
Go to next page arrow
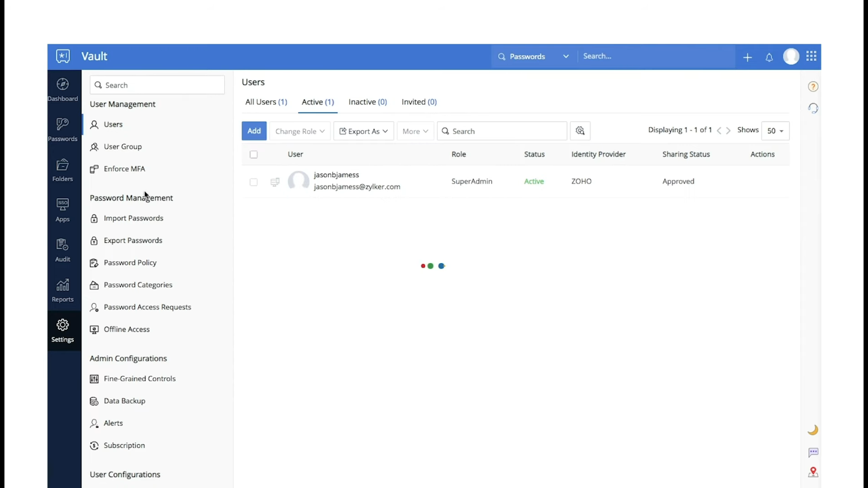[728, 130]
